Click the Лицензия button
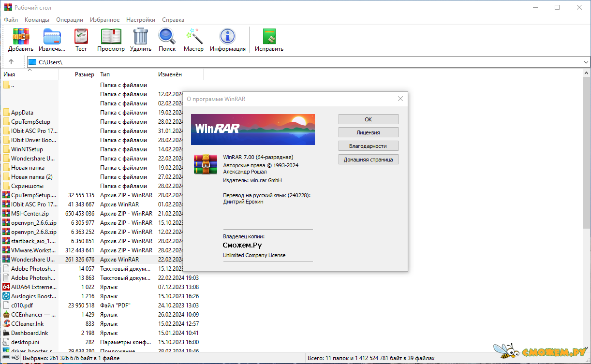Image resolution: width=591 pixels, height=364 pixels. click(369, 132)
